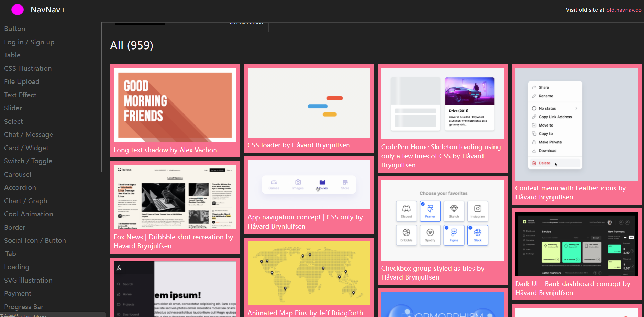644x317 pixels.
Task: Open CSS Illustration category
Action: [x=28, y=68]
